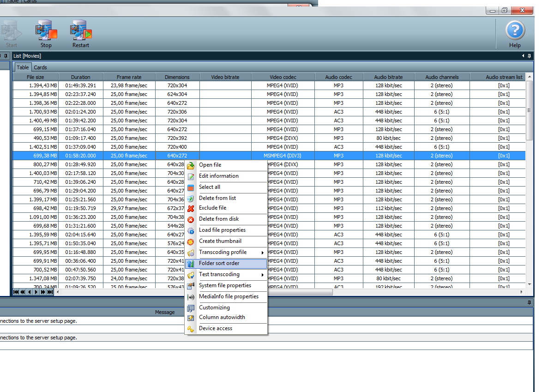Click the Customizing menu icon

[x=191, y=308]
